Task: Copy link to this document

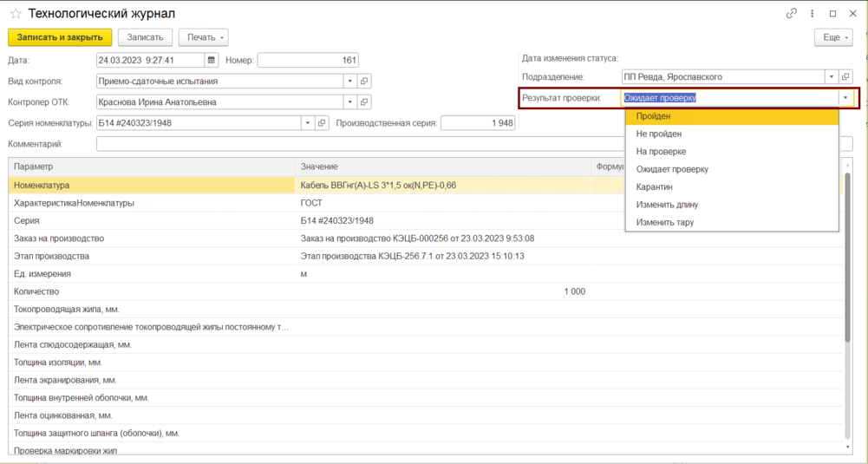Action: [791, 13]
